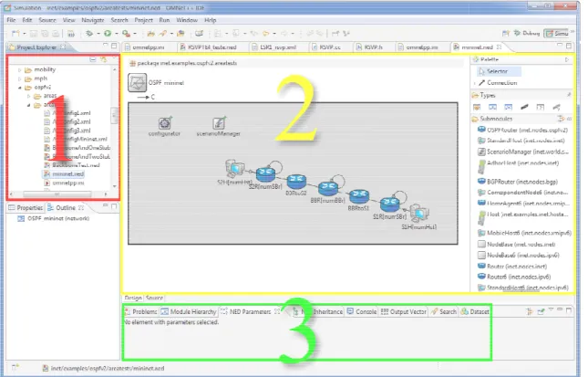Viewport: 588px width, 377px height.
Task: Select OSPFRouter from Submodules palette
Action: [522, 130]
